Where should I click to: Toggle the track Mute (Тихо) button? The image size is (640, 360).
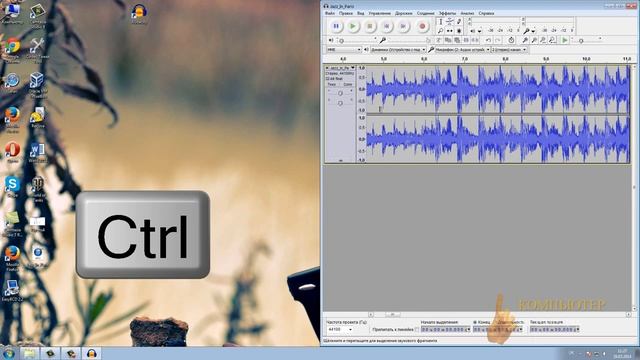click(x=331, y=84)
